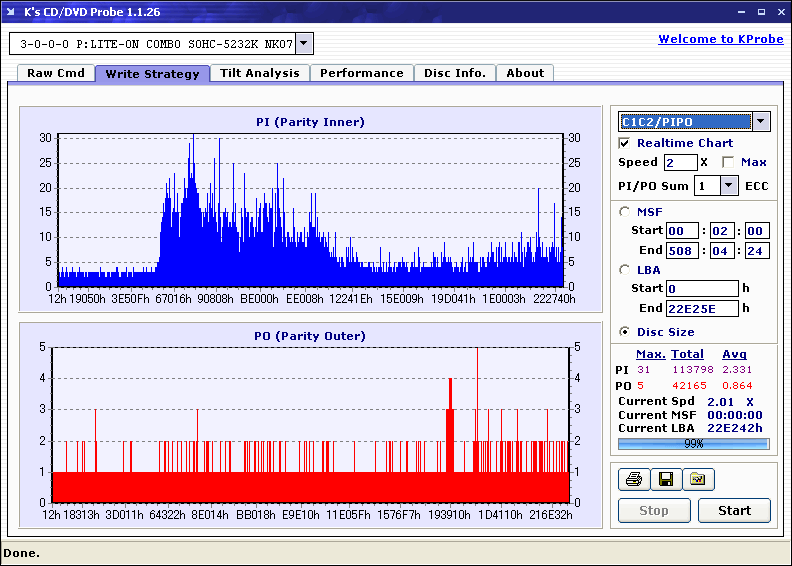Enable the Max speed checkbox
Image resolution: width=792 pixels, height=566 pixels.
pos(728,162)
